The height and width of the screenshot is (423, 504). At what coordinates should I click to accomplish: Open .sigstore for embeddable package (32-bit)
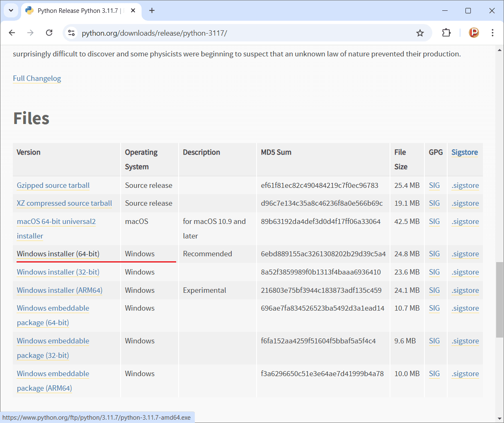465,341
